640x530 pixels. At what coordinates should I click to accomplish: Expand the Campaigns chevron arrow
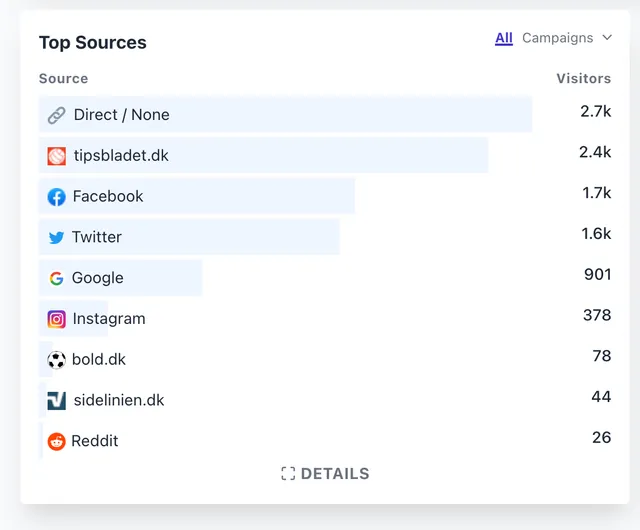click(606, 38)
